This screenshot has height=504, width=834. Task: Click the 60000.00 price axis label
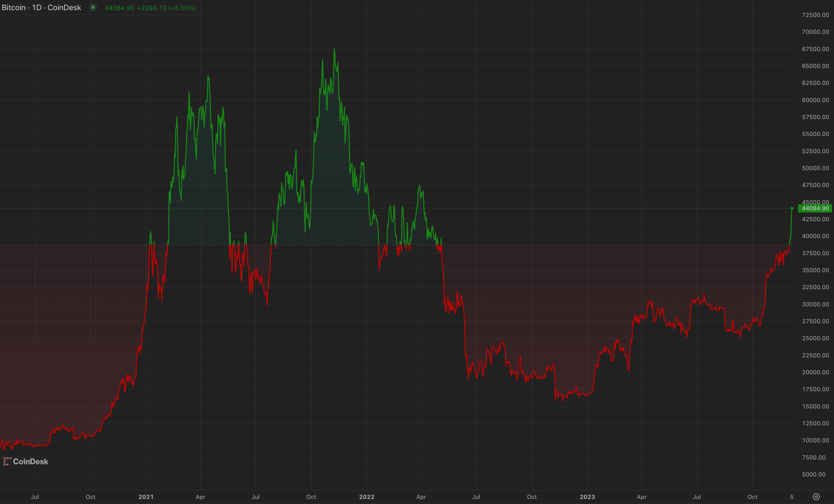click(x=815, y=100)
